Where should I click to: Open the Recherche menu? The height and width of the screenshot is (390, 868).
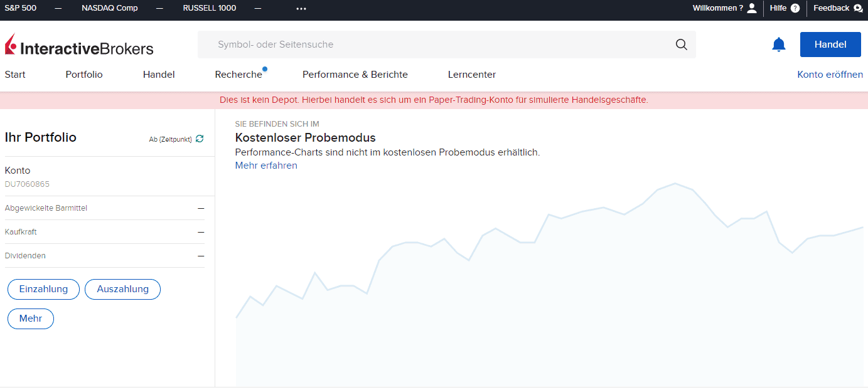pyautogui.click(x=238, y=75)
